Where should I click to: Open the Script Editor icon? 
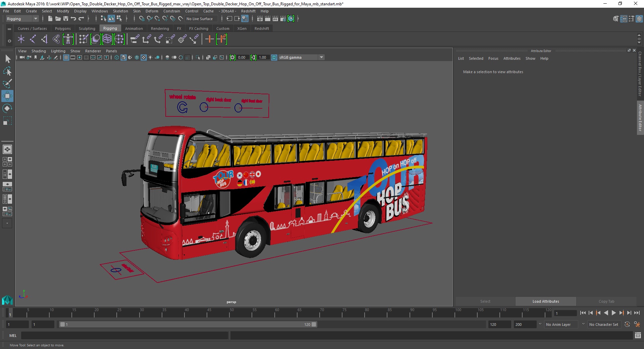(638, 335)
